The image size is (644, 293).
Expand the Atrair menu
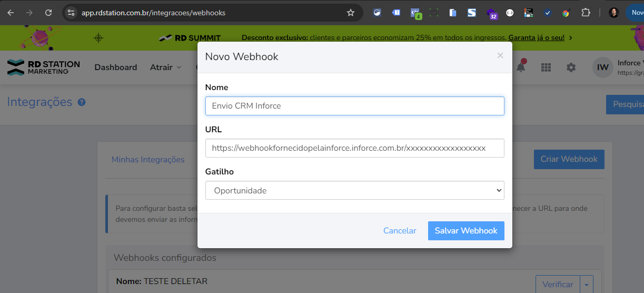tap(165, 67)
